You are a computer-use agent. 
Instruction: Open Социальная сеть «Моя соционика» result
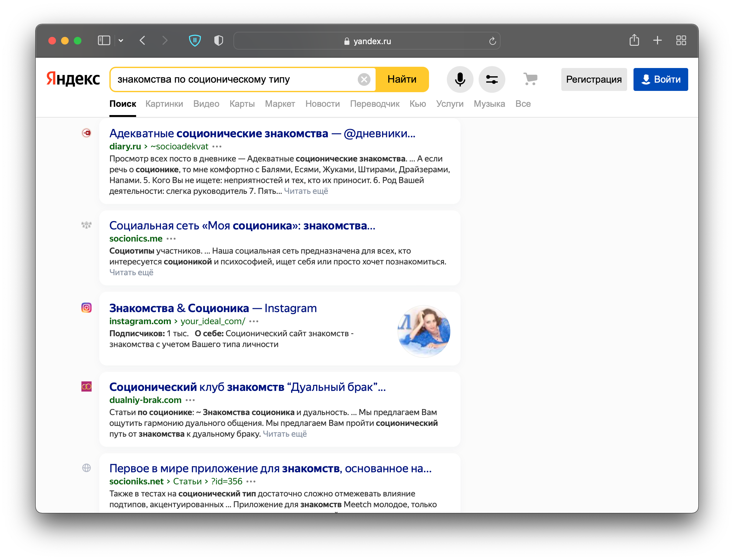(242, 226)
